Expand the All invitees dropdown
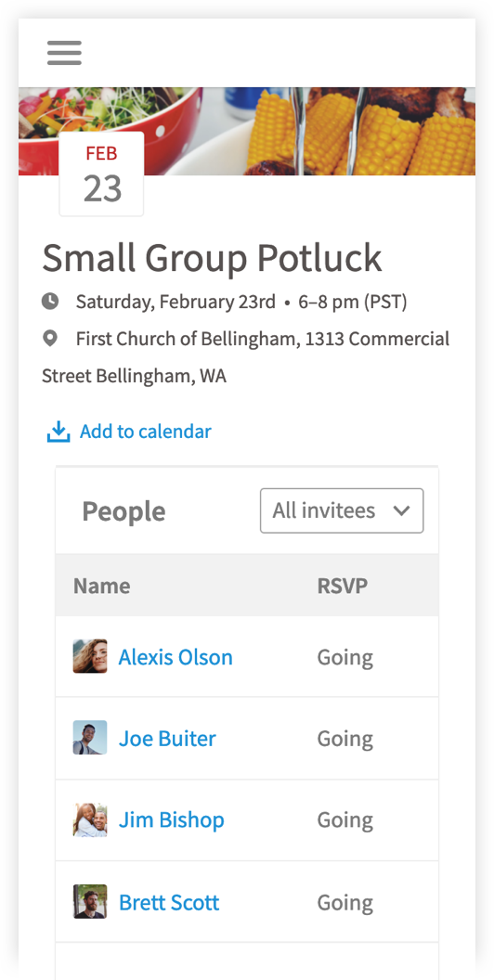The image size is (494, 980). (342, 510)
